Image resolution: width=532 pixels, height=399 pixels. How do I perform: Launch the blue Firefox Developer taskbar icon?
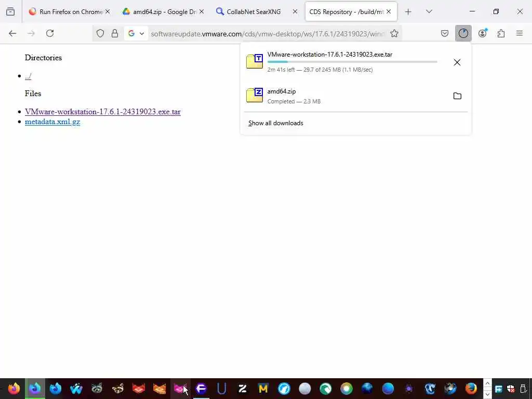[x=55, y=389]
